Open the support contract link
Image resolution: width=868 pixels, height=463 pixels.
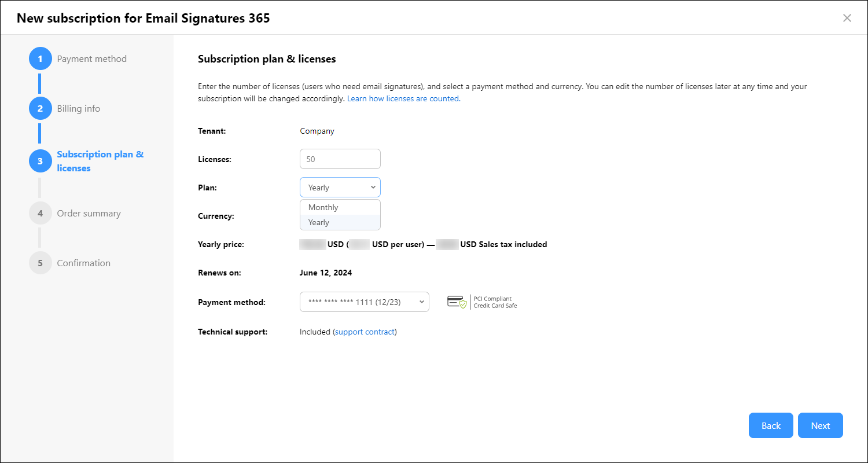pyautogui.click(x=365, y=332)
